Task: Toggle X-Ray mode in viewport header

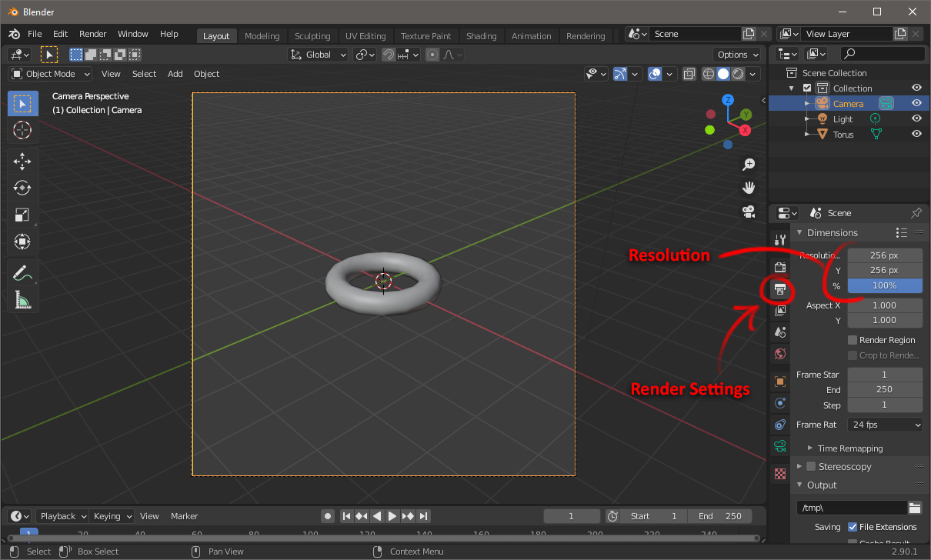Action: pos(689,74)
